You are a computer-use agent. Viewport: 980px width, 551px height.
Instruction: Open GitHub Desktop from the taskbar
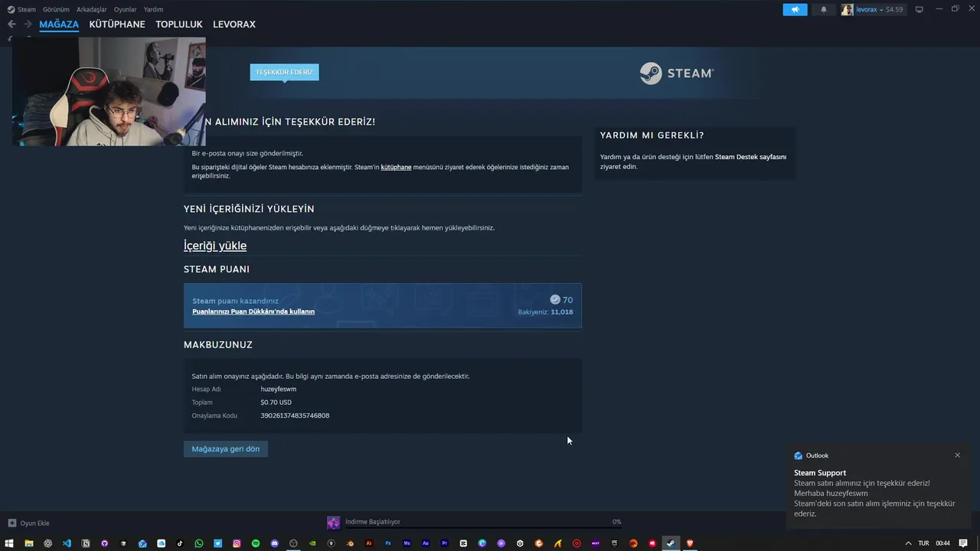[x=104, y=543]
